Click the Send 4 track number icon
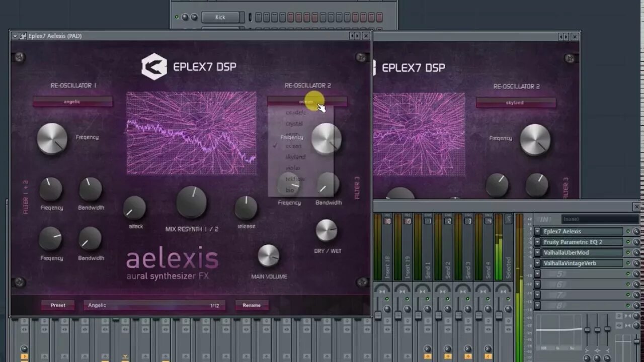 coord(488,221)
